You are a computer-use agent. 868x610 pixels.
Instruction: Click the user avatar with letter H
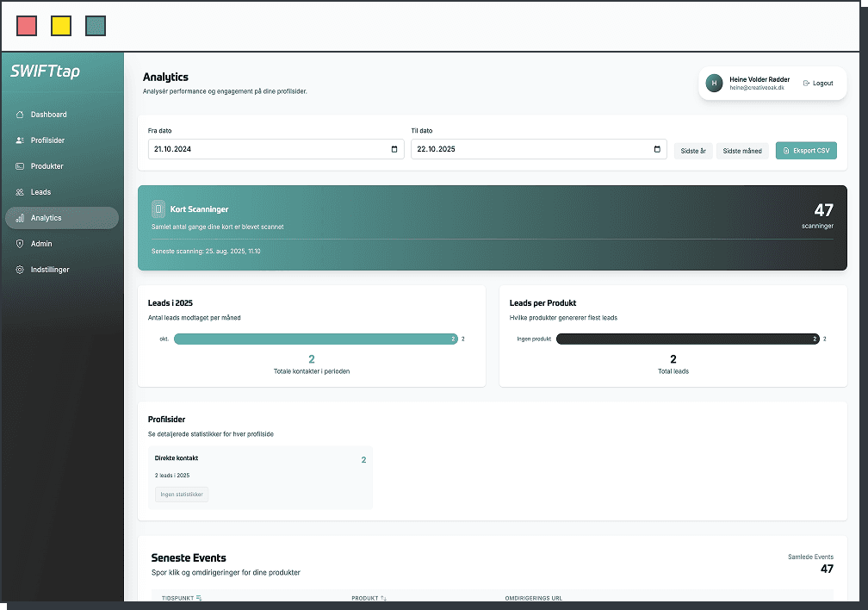713,83
